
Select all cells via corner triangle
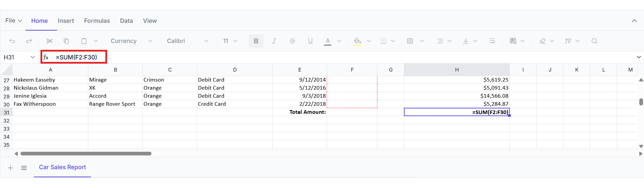point(6,70)
